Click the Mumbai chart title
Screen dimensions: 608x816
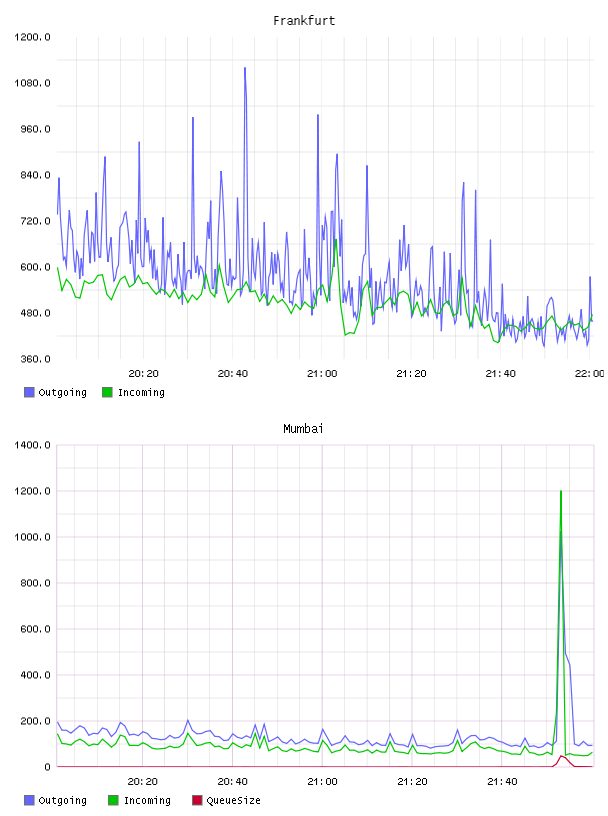tap(303, 429)
